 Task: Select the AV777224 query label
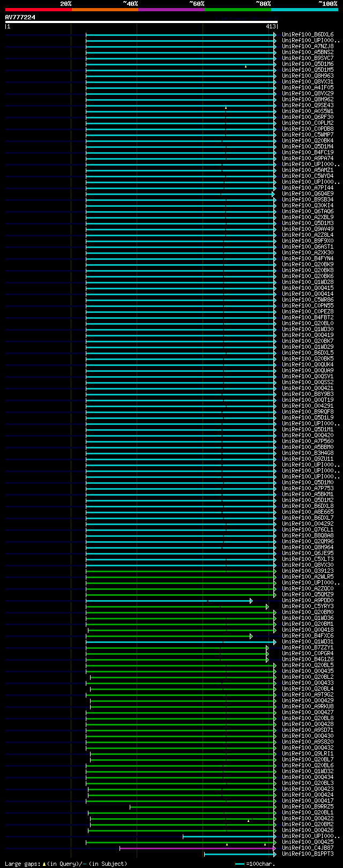point(20,17)
